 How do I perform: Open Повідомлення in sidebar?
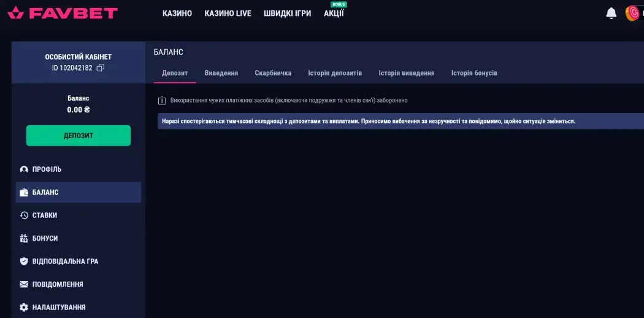pos(79,284)
